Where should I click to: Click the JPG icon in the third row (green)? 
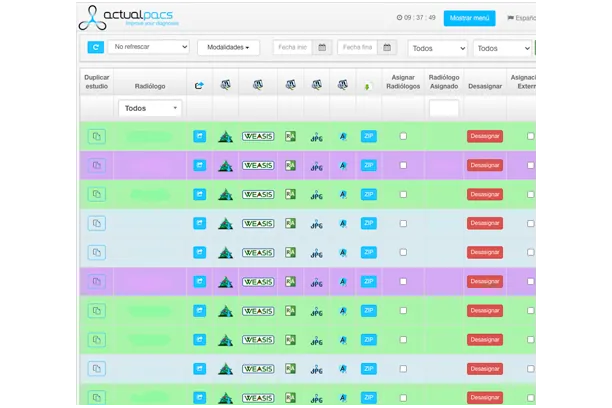pyautogui.click(x=317, y=195)
